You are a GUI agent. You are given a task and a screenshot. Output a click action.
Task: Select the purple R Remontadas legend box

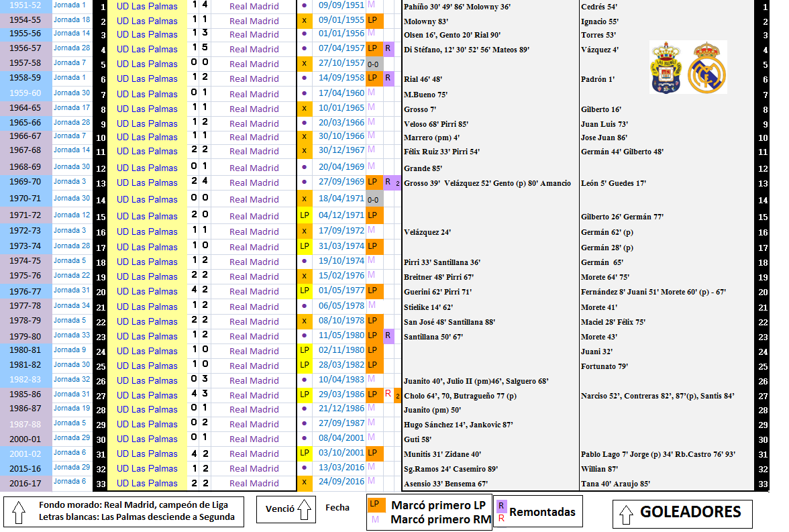point(502,506)
